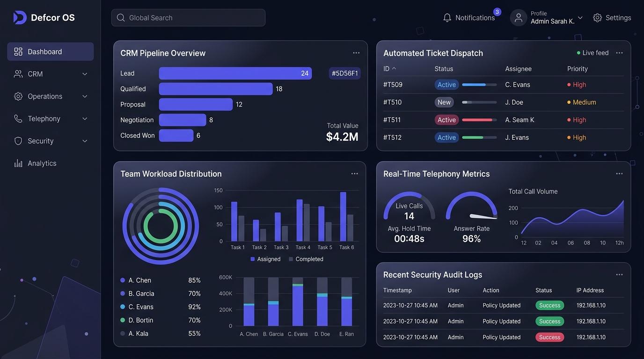Viewport: 644px width, 359px height.
Task: Click Active status badge for ticket #T512
Action: tap(446, 137)
